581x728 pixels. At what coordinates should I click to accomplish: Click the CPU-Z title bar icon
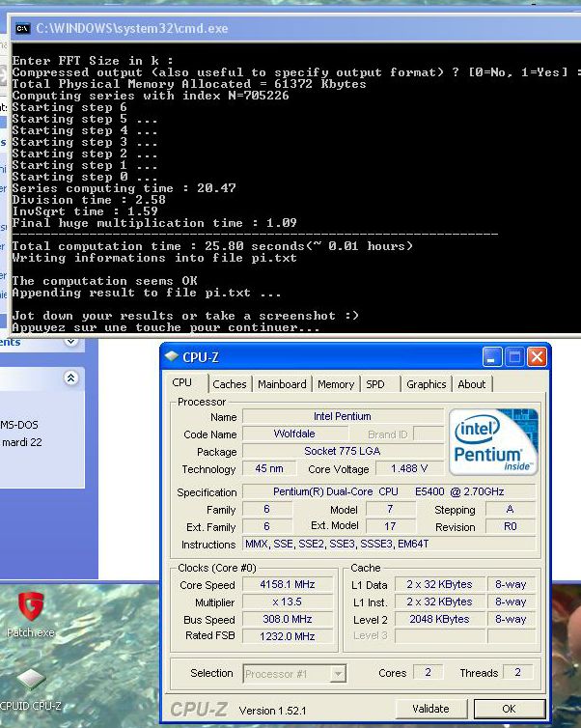point(171,356)
